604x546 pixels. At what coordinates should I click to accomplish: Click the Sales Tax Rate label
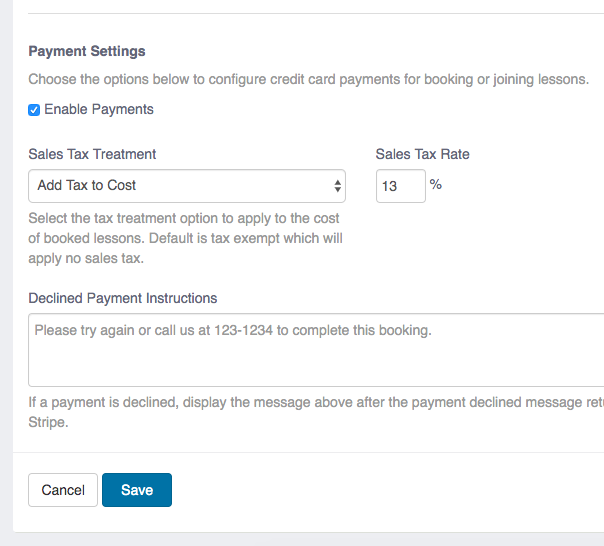(422, 154)
